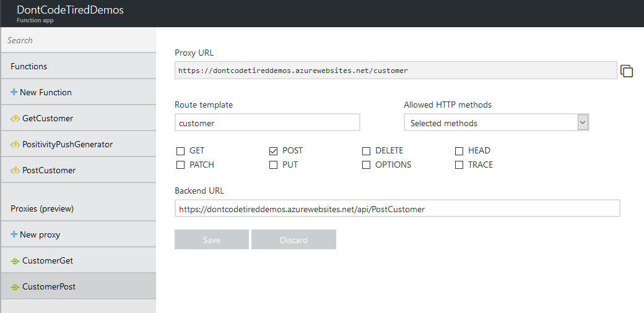Enable the TRACE method checkbox
The image size is (644, 313).
459,165
